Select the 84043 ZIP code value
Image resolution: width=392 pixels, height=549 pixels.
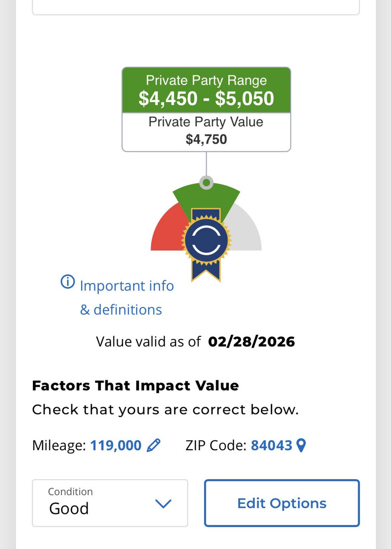[271, 445]
